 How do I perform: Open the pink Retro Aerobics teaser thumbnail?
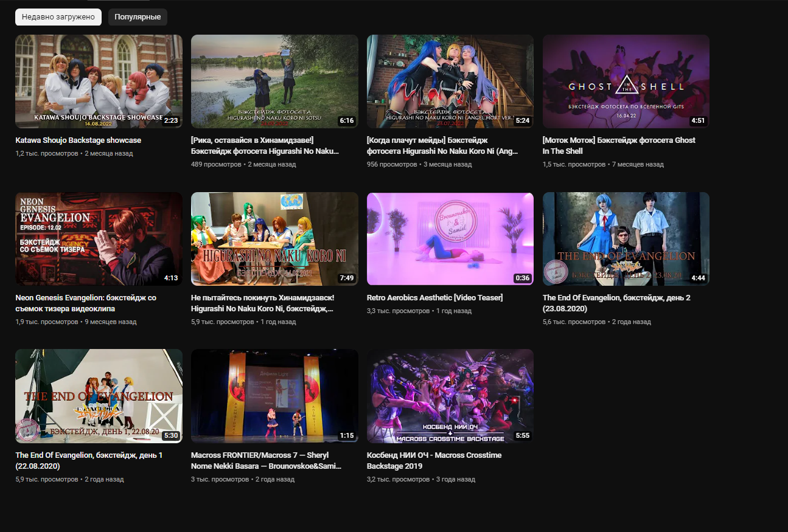pyautogui.click(x=450, y=239)
